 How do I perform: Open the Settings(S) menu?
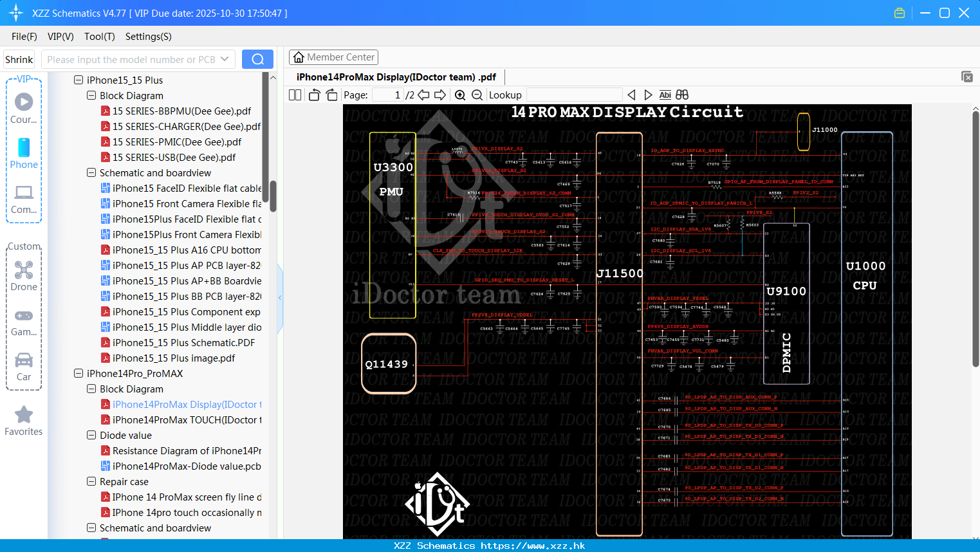[149, 37]
